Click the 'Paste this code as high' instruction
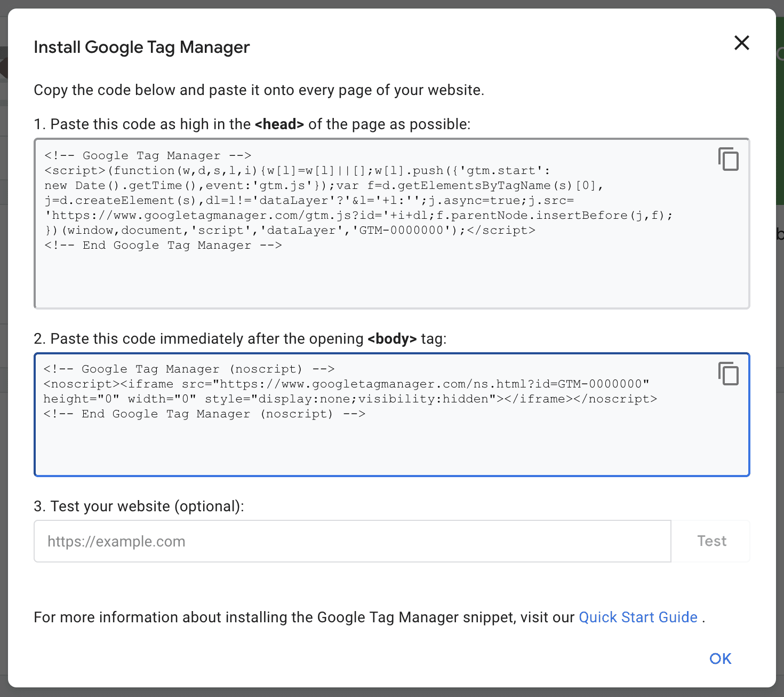Screen dimensions: 784x697 (x=252, y=124)
